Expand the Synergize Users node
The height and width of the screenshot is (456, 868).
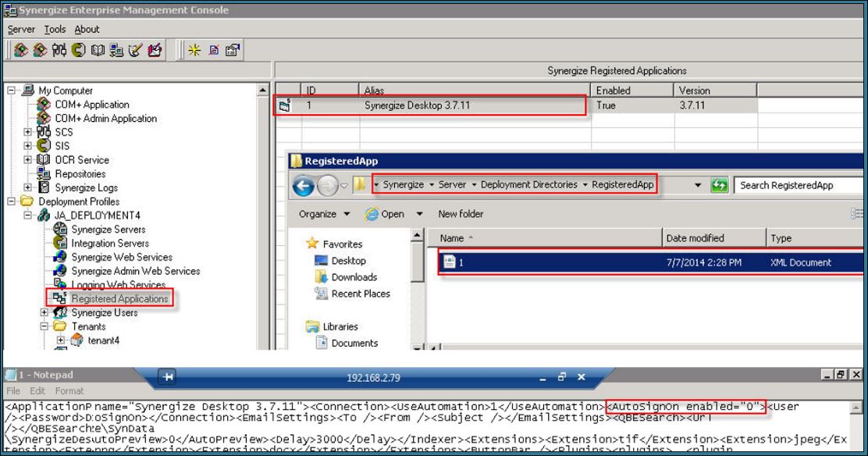[44, 312]
